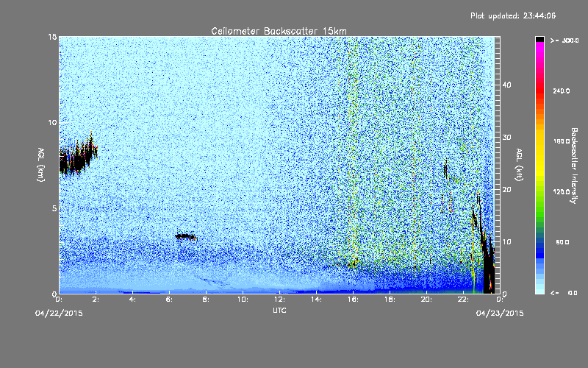Image resolution: width=588 pixels, height=368 pixels.
Task: Pick the dark blue band of the colorbar
Action: (539, 250)
